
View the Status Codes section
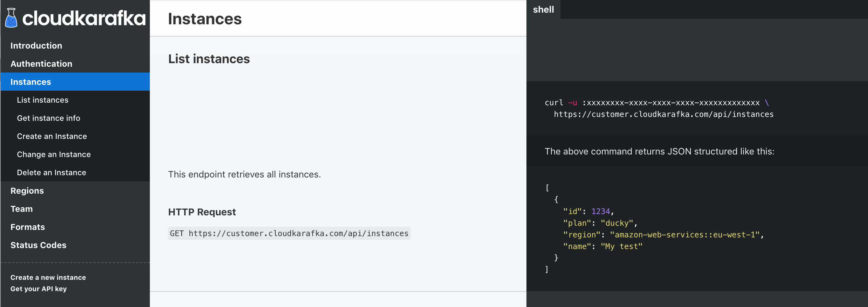(x=38, y=245)
